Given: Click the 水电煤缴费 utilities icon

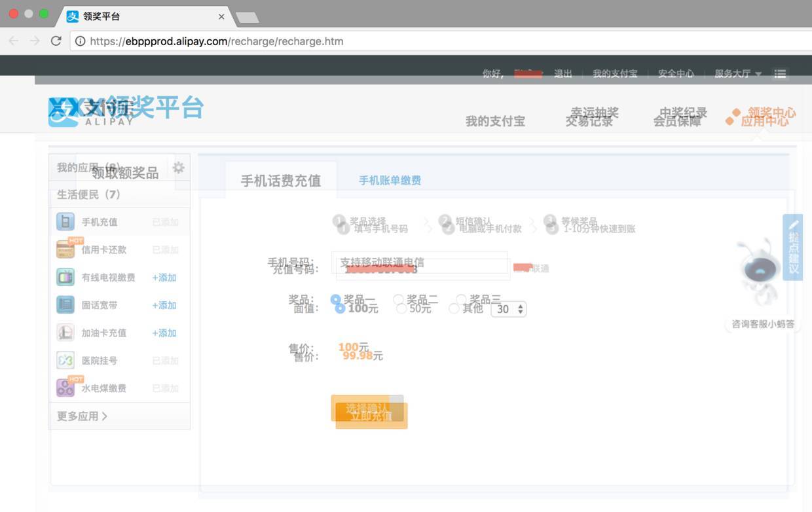Looking at the screenshot, I should tap(65, 388).
